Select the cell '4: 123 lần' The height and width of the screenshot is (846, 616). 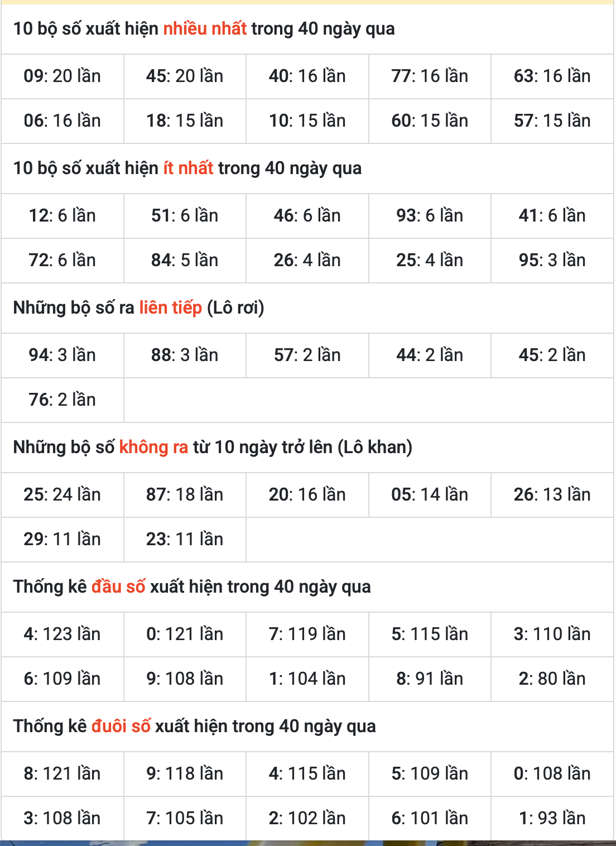[62, 634]
